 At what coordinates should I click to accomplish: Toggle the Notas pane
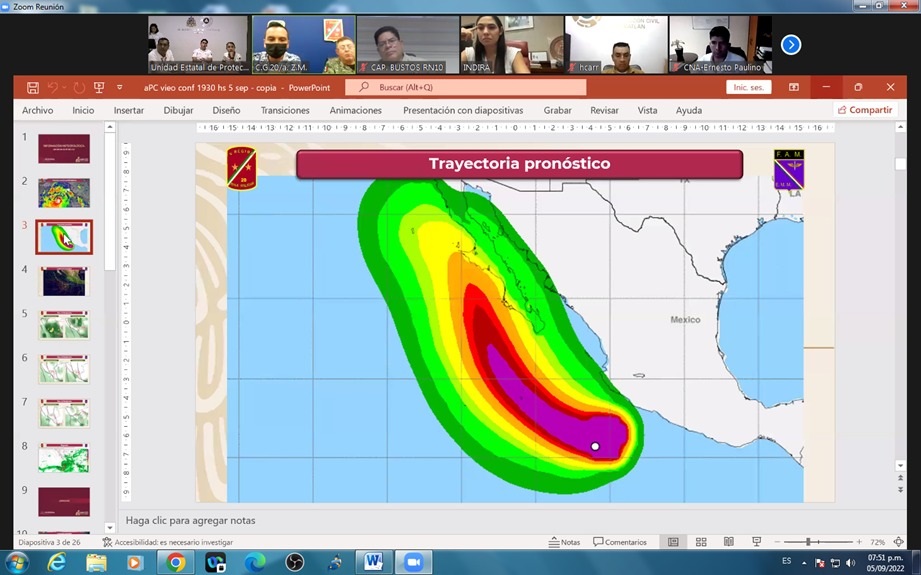pyautogui.click(x=564, y=542)
